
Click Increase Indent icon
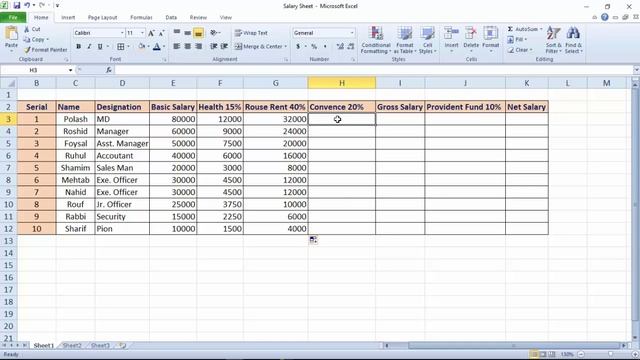pos(224,47)
